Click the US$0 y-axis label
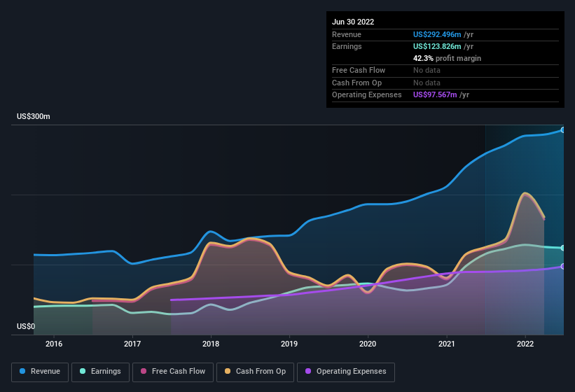Image resolution: width=575 pixels, height=392 pixels. 26,326
